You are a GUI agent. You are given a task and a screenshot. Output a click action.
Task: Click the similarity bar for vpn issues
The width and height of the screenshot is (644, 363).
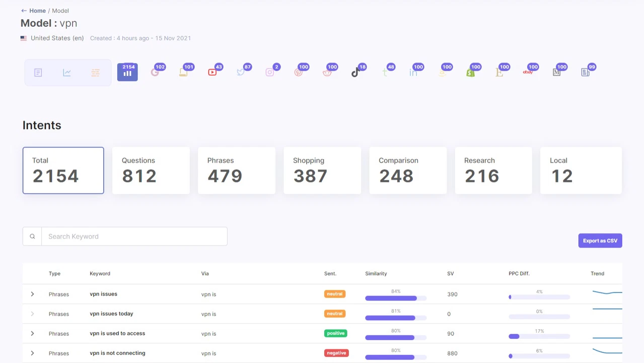pyautogui.click(x=396, y=298)
